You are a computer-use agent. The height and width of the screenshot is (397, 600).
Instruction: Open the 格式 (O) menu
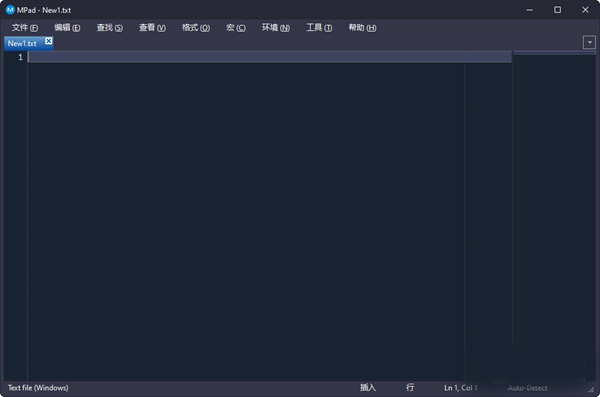pos(196,28)
